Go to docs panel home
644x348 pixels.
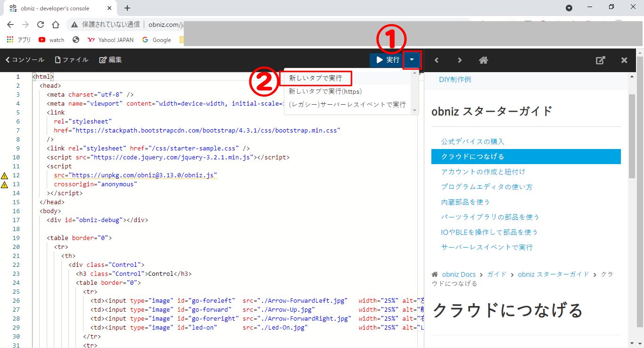point(483,60)
